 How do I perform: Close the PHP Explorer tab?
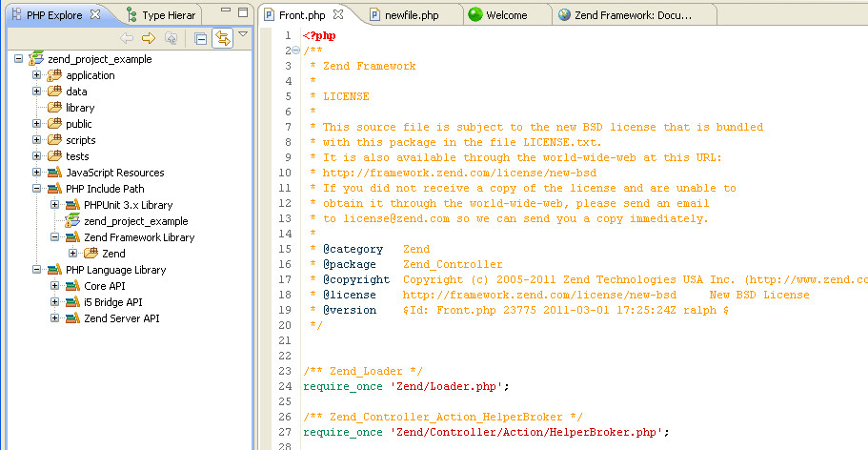coord(94,14)
